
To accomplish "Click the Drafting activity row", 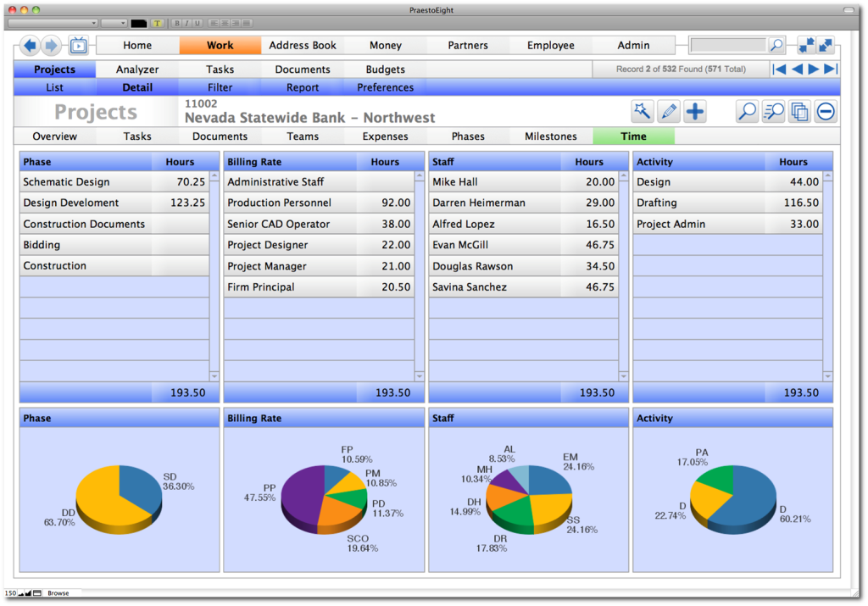I will pyautogui.click(x=728, y=203).
